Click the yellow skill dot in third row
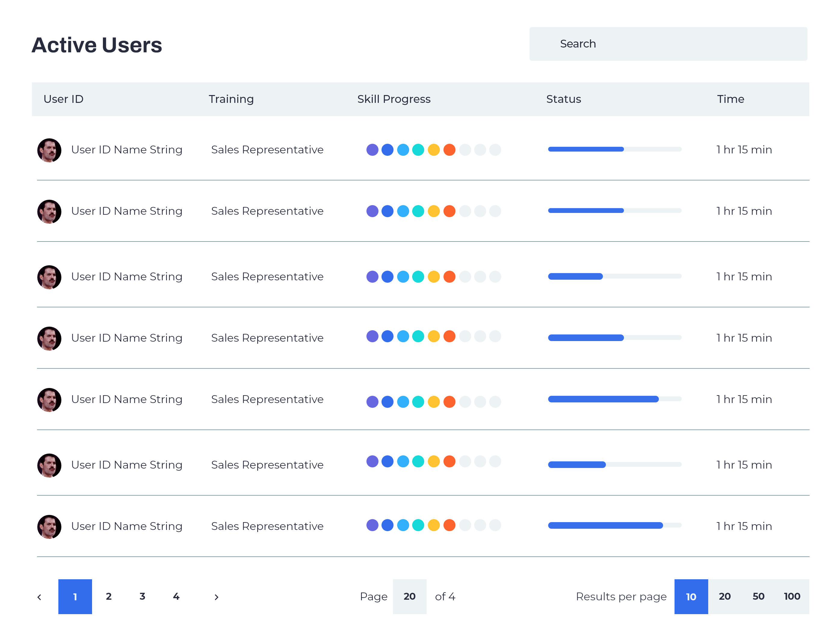The image size is (840, 637). [x=434, y=277]
